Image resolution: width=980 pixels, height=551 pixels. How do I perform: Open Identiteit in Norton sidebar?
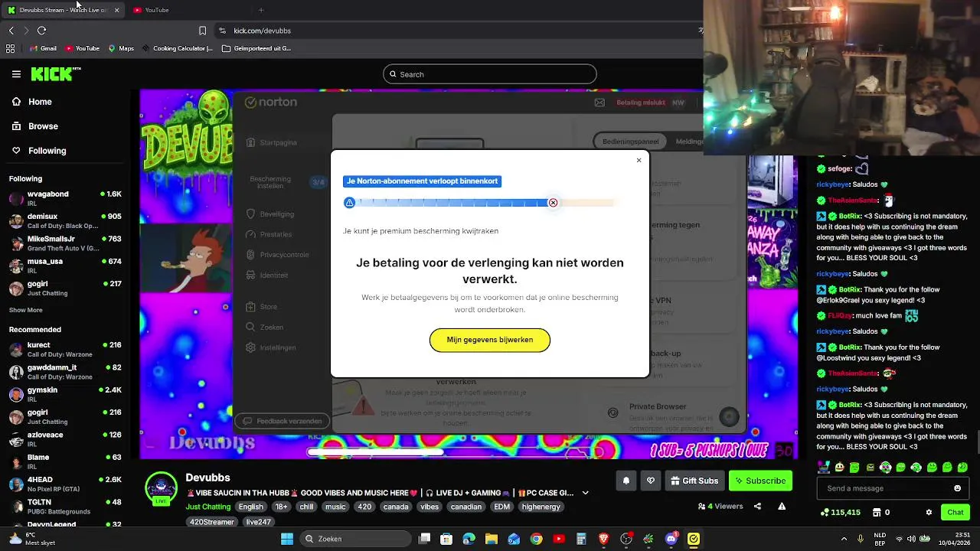tap(267, 275)
